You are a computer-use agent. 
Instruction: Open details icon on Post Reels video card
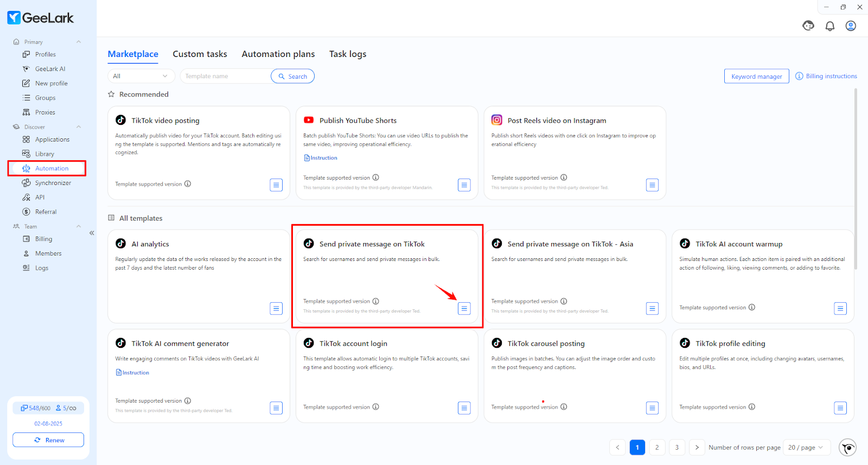653,185
